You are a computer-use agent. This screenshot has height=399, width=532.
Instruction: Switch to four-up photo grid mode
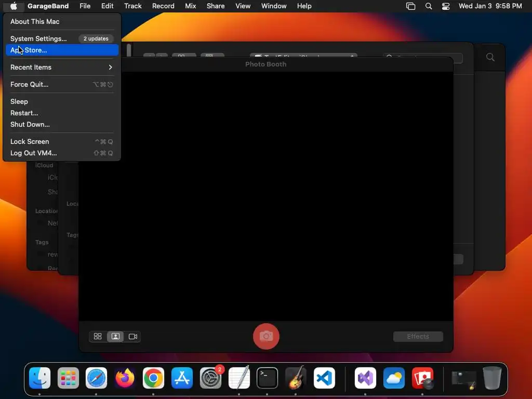click(x=98, y=336)
